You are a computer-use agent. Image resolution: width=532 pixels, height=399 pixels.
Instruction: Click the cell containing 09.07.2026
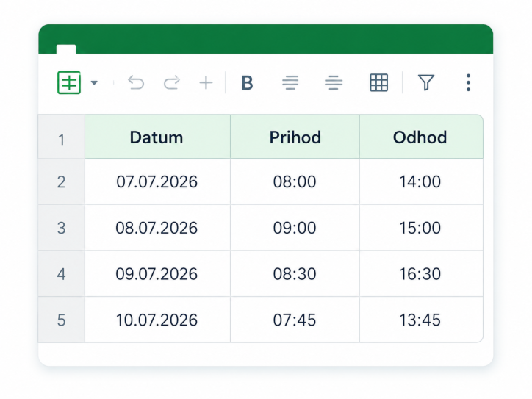click(157, 274)
